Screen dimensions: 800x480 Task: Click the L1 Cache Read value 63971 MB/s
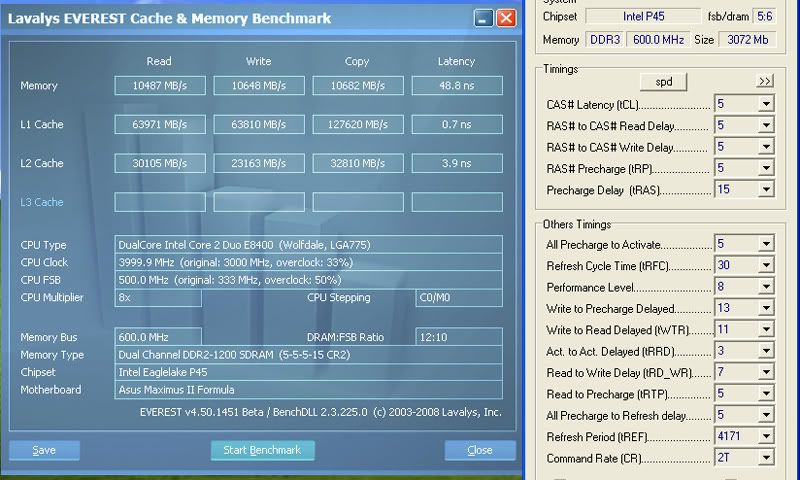click(x=160, y=124)
